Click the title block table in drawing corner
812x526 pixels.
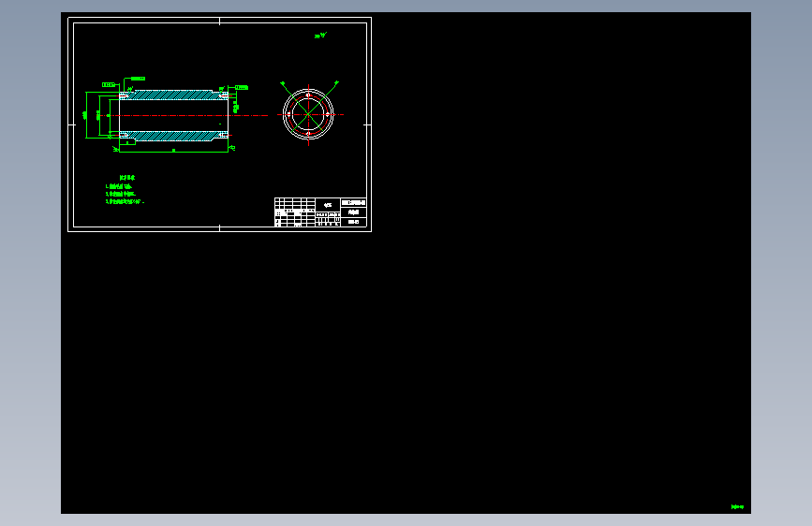(x=320, y=212)
